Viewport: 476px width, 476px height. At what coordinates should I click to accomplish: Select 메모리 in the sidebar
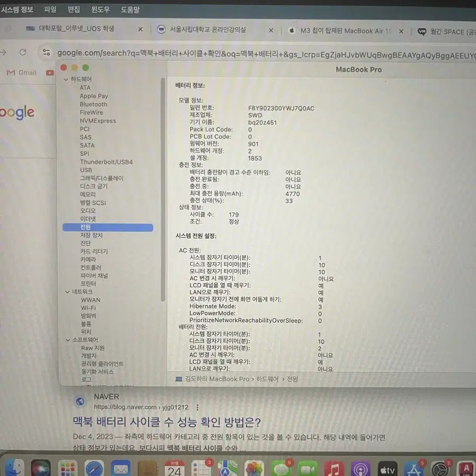tap(88, 194)
